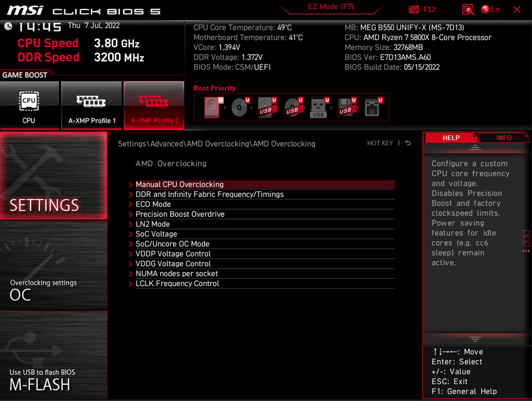532x401 pixels.
Task: Click the VCore 1.394V reading
Action: pos(217,47)
